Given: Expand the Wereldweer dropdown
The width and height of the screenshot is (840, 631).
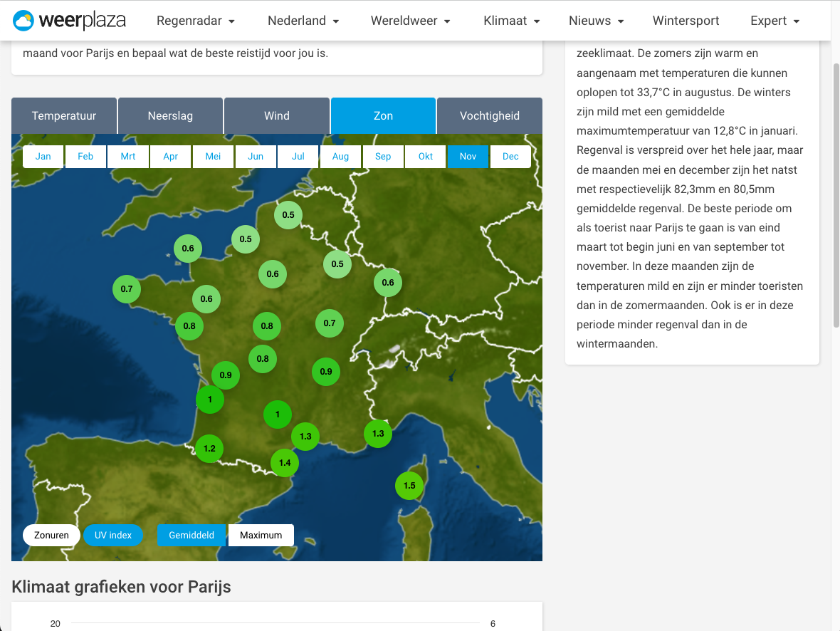Looking at the screenshot, I should (411, 21).
